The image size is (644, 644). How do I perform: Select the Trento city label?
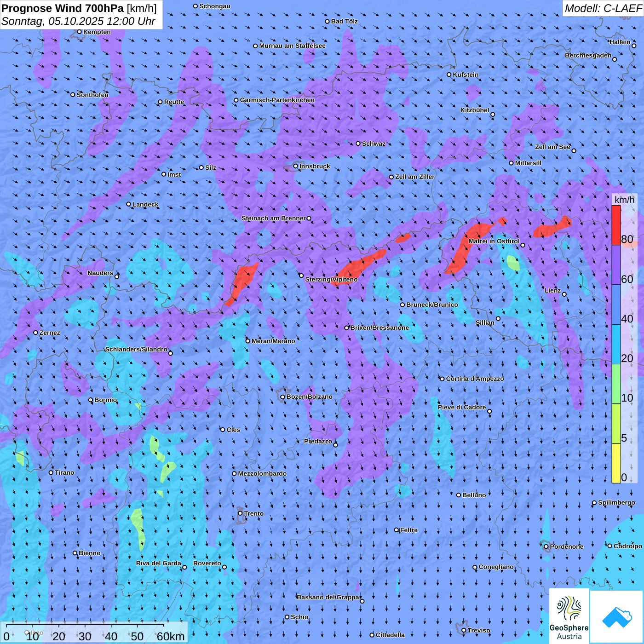click(x=254, y=513)
